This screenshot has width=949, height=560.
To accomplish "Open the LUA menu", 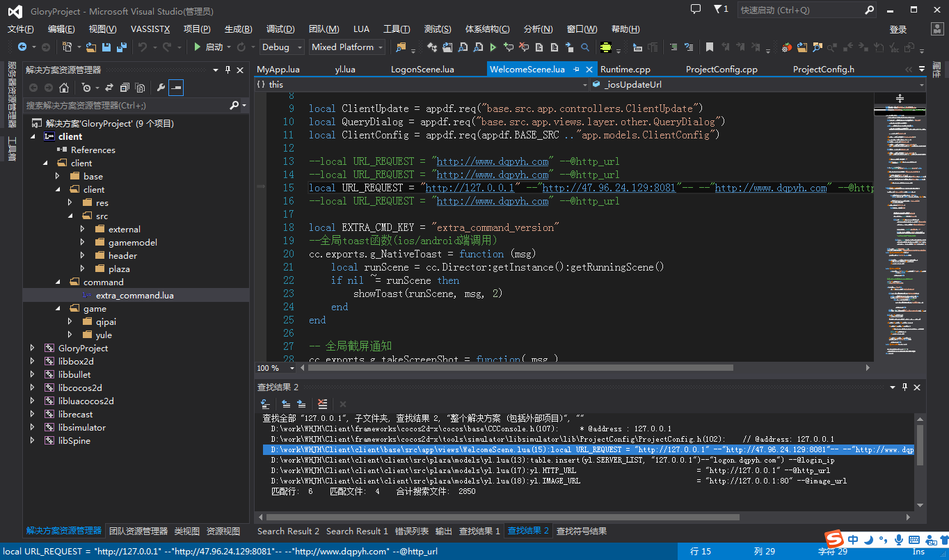I will point(362,29).
